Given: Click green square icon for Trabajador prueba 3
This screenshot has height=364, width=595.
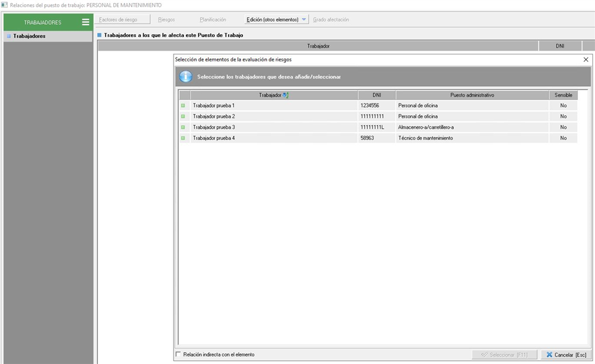Looking at the screenshot, I should [x=183, y=127].
